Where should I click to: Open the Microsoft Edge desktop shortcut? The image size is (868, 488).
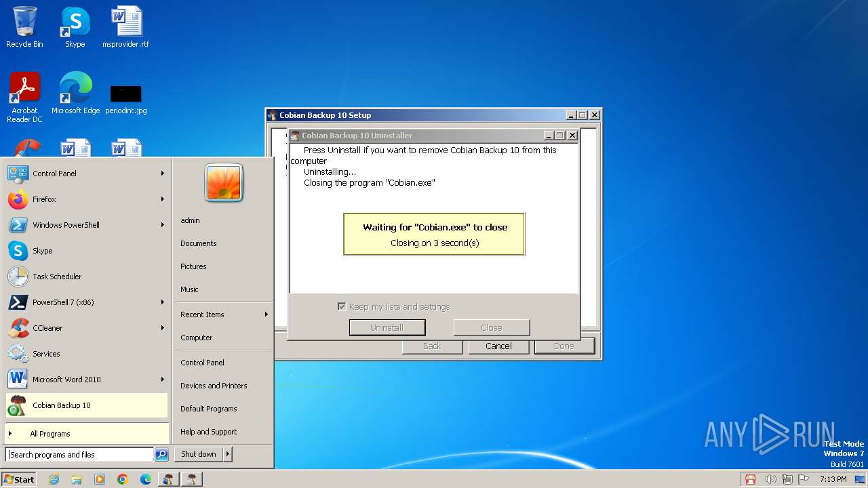pyautogui.click(x=75, y=93)
